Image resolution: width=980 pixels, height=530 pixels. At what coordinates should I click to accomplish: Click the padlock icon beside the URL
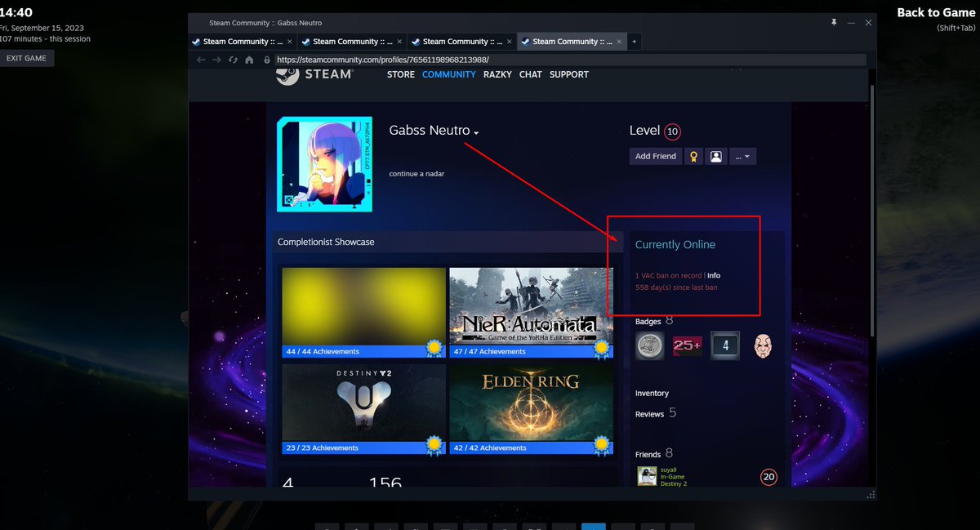tap(266, 60)
